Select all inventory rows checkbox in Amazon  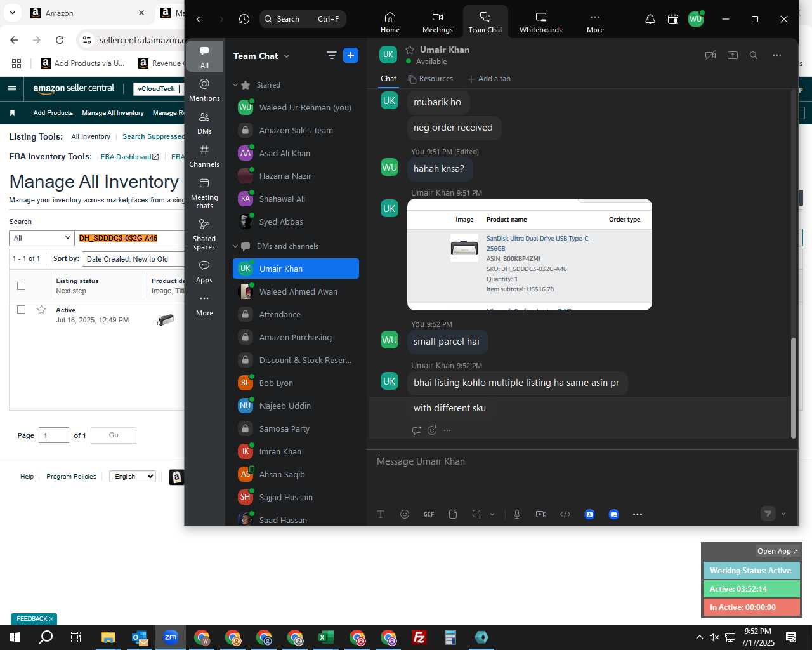pyautogui.click(x=21, y=286)
